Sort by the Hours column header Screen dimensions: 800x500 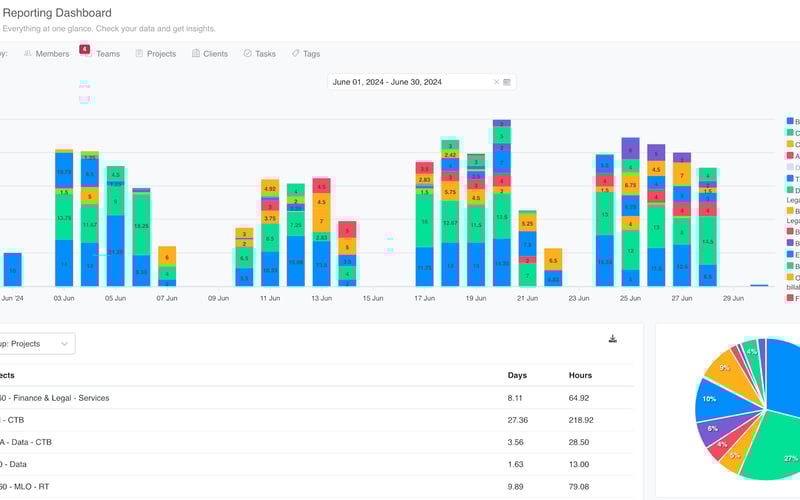[x=580, y=375]
